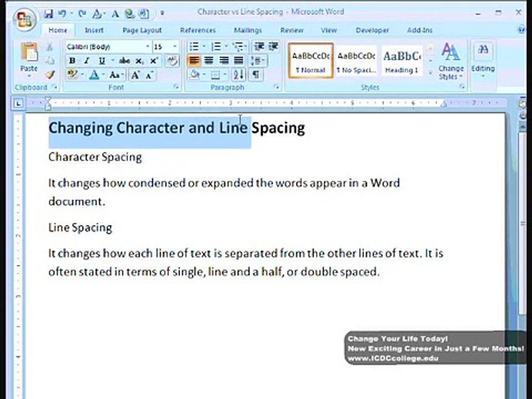The height and width of the screenshot is (399, 532).
Task: Switch to the References tab
Action: click(198, 30)
